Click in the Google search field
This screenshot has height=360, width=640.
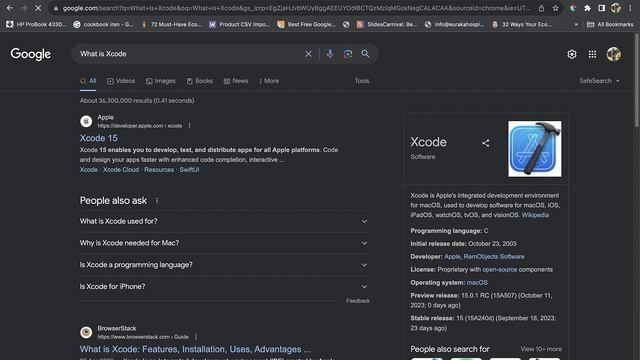pyautogui.click(x=190, y=54)
